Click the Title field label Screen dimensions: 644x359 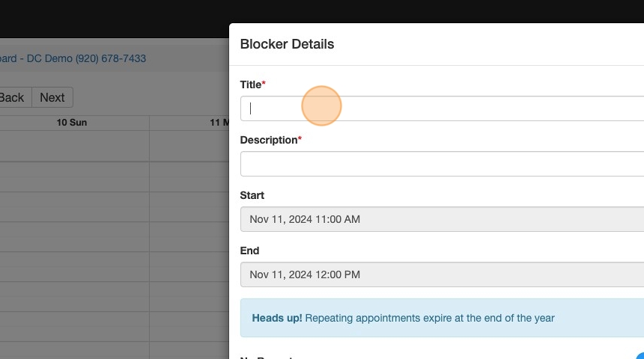click(x=251, y=85)
